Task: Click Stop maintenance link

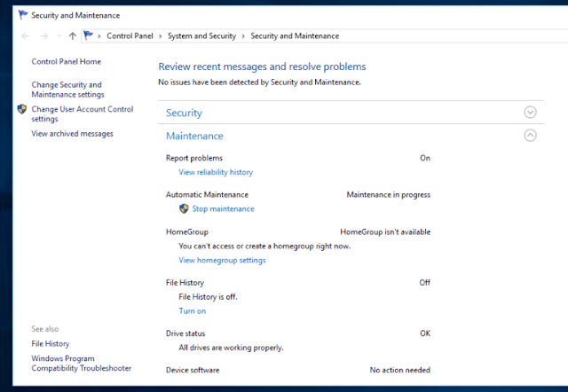Action: coord(223,208)
